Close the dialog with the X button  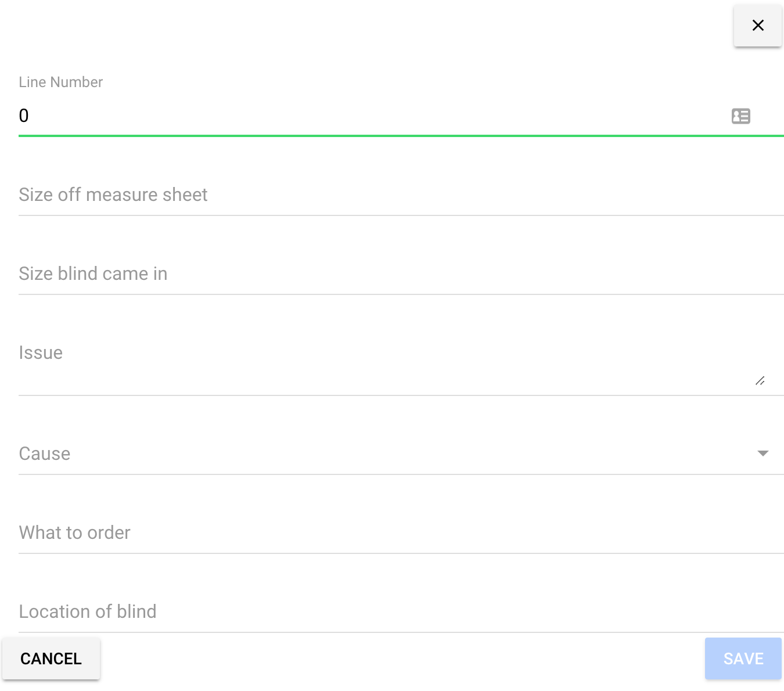click(x=757, y=26)
